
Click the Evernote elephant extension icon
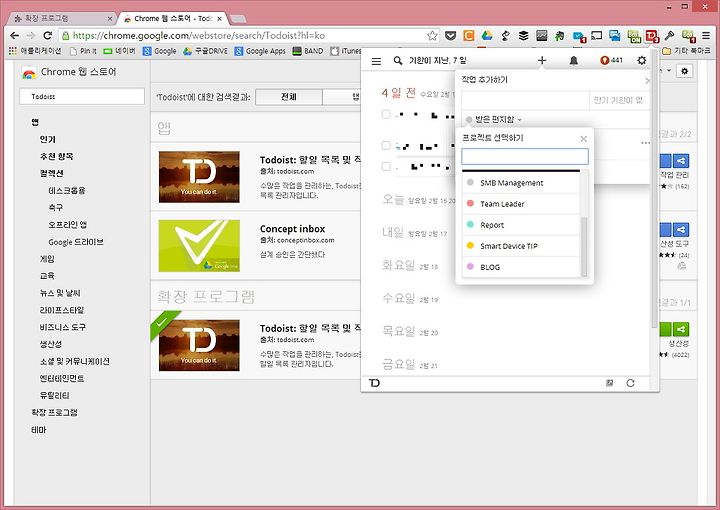pyautogui.click(x=560, y=35)
